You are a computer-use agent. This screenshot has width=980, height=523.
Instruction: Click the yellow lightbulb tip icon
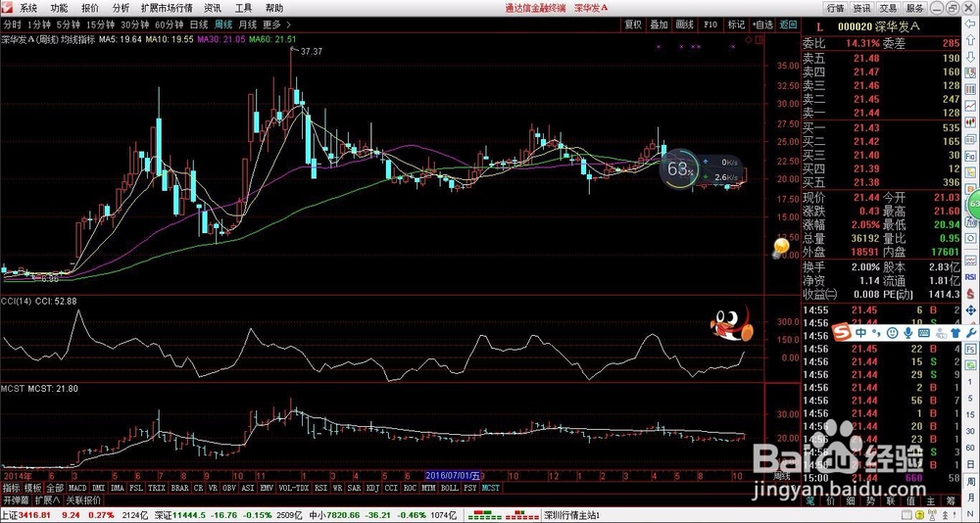coord(781,248)
